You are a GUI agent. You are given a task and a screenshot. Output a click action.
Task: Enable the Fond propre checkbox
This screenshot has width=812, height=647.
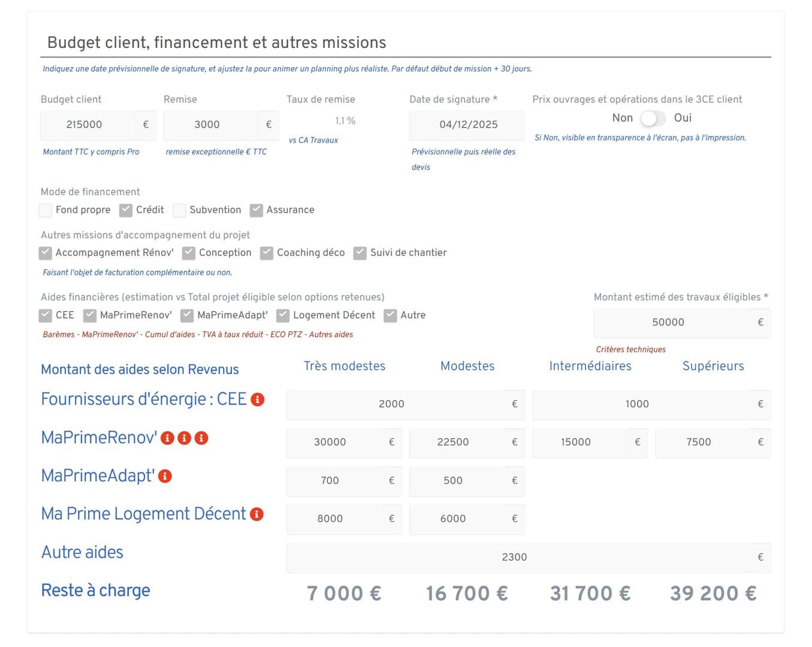click(x=46, y=210)
